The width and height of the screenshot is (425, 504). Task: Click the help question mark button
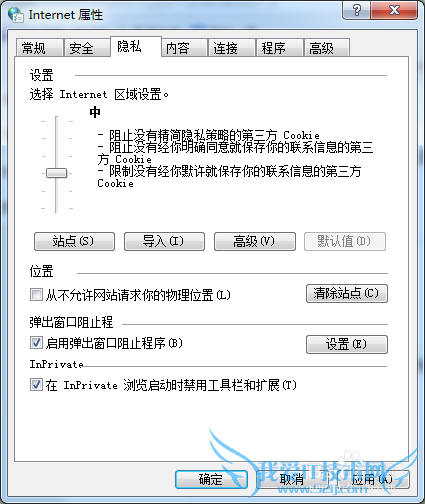[x=356, y=10]
